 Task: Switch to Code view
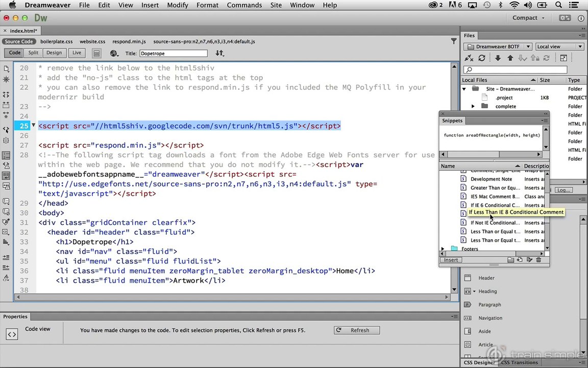pos(15,53)
